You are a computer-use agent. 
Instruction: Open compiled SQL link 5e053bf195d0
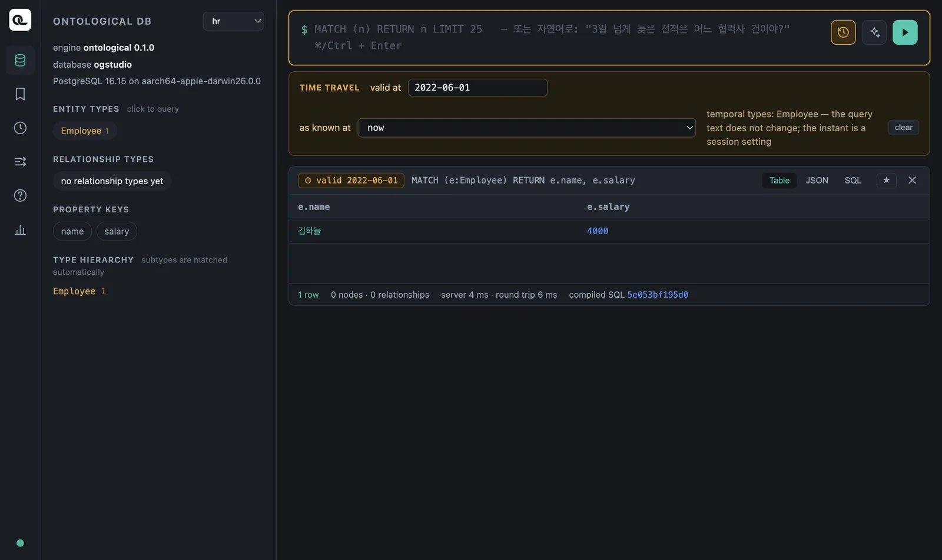tap(658, 295)
